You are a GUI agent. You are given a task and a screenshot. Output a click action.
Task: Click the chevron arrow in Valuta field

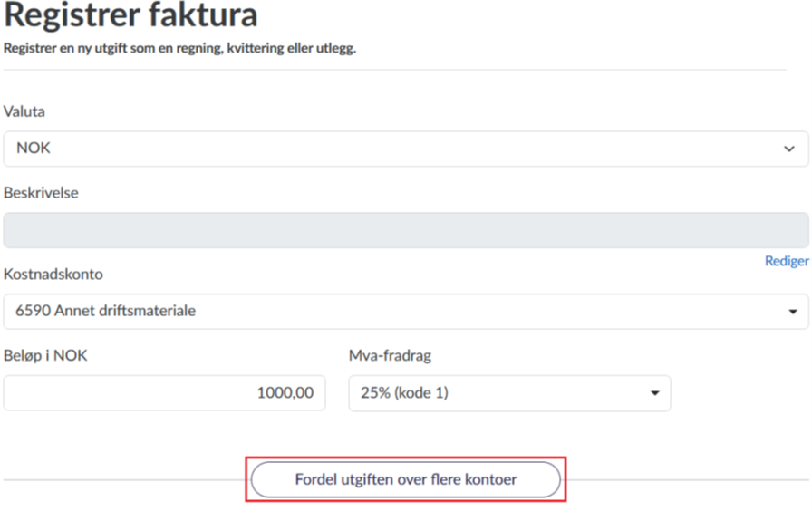[x=789, y=149]
